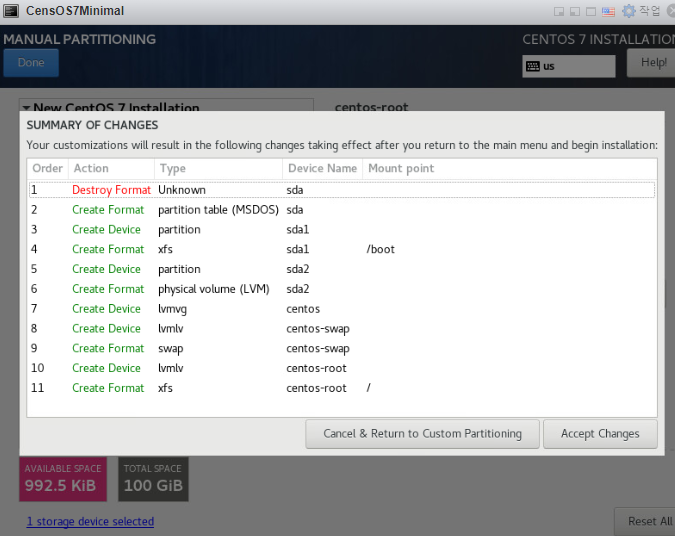Sort by the Action column header

click(x=111, y=168)
